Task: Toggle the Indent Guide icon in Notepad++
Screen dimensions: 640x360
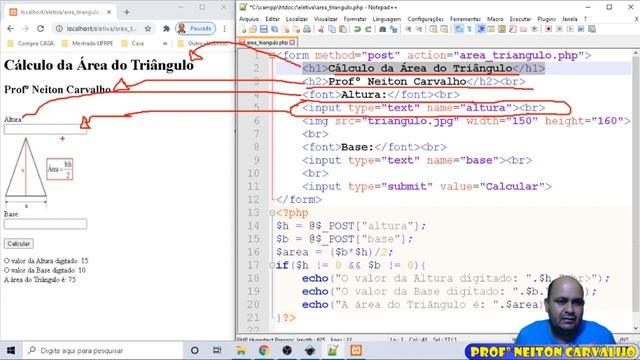Action: coord(481,29)
